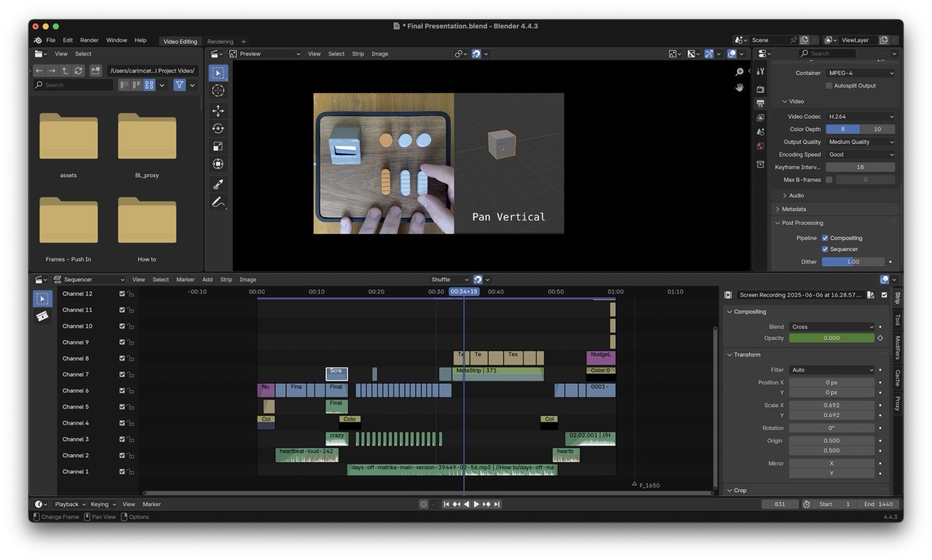Open the Render menu
The width and height of the screenshot is (932, 560).
(90, 41)
